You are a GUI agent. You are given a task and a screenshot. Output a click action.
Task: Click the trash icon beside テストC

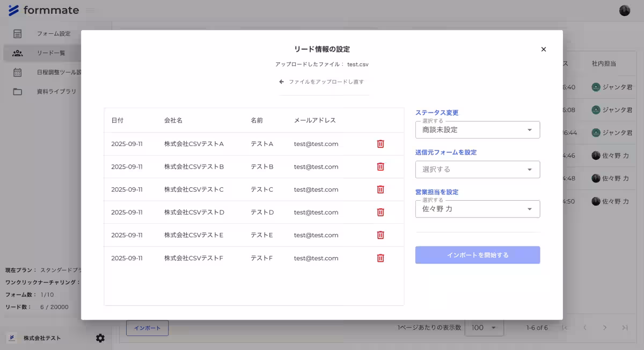(x=380, y=189)
